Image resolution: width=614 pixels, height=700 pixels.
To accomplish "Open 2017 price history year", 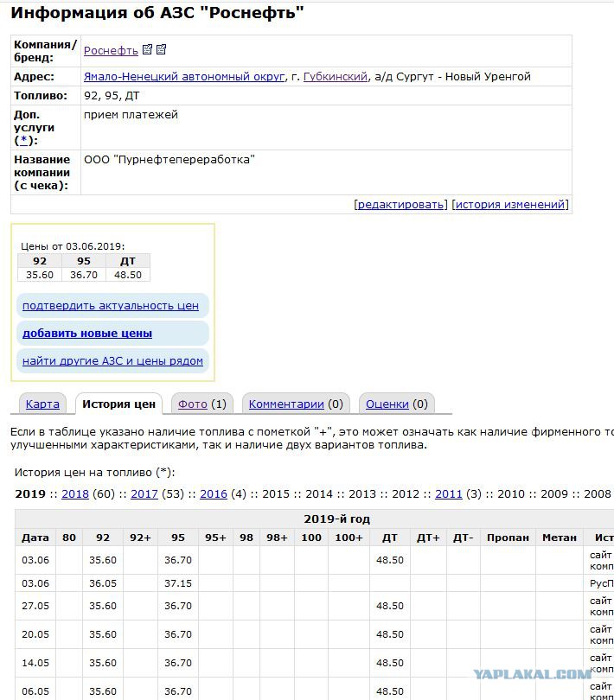I will point(144,493).
